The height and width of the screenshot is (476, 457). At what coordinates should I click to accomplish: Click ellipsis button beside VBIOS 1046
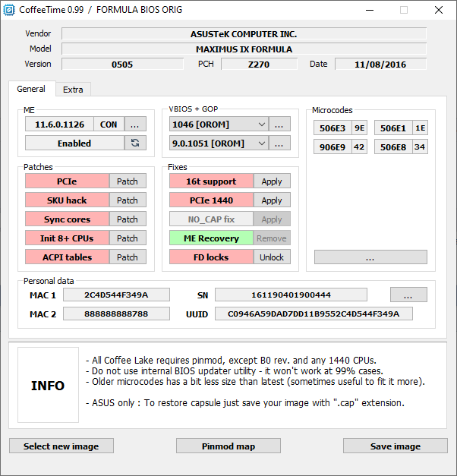[x=279, y=125]
